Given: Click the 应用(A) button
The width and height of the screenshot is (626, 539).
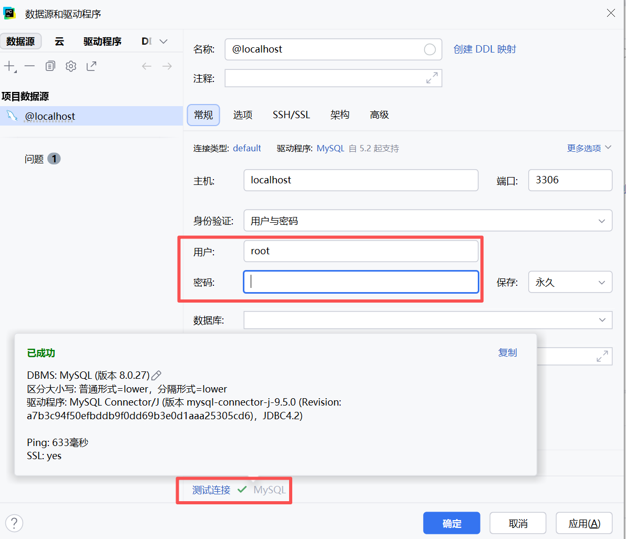Looking at the screenshot, I should pos(584,523).
